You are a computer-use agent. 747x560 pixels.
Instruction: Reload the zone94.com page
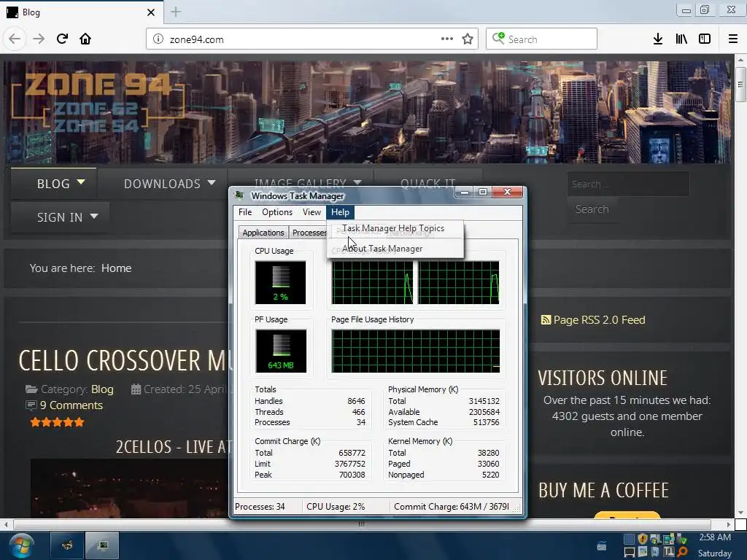click(62, 39)
